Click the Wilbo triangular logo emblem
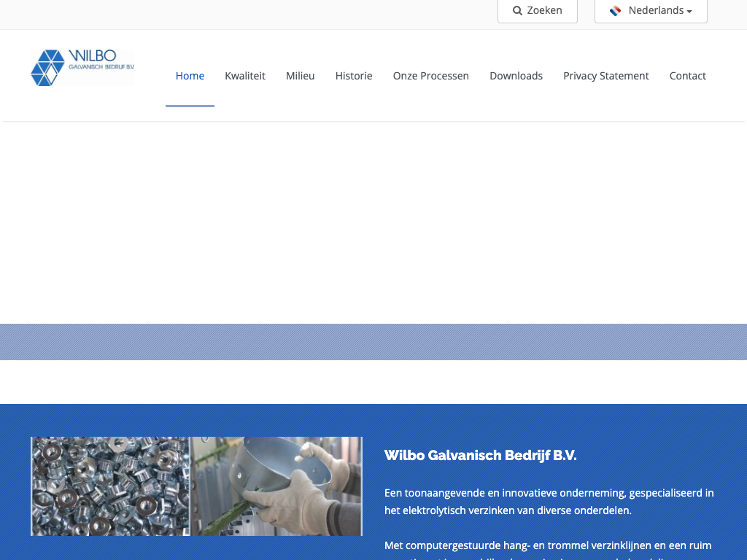Screen dimensions: 747x560 (x=48, y=68)
